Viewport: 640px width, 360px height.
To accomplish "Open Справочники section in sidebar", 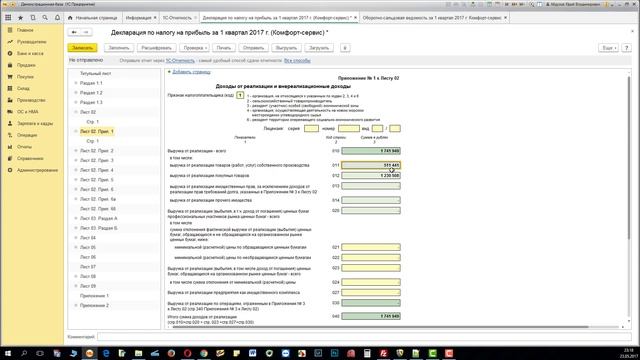I will [30, 158].
